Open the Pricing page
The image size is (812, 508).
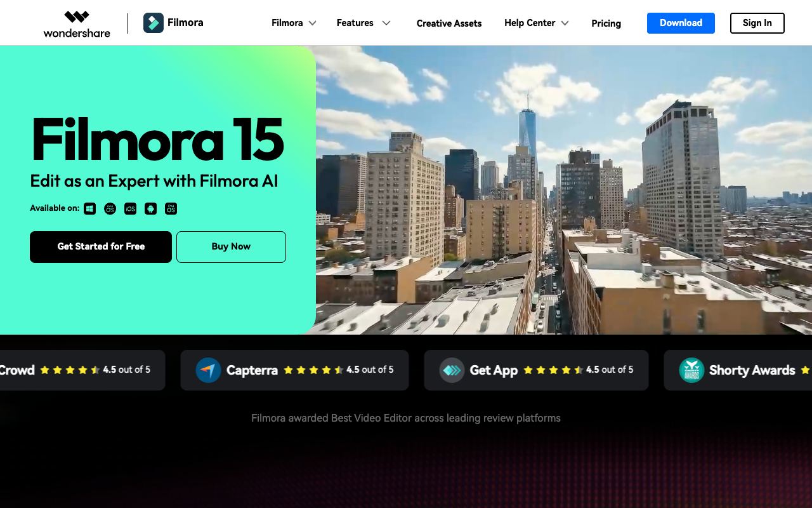[x=606, y=23]
